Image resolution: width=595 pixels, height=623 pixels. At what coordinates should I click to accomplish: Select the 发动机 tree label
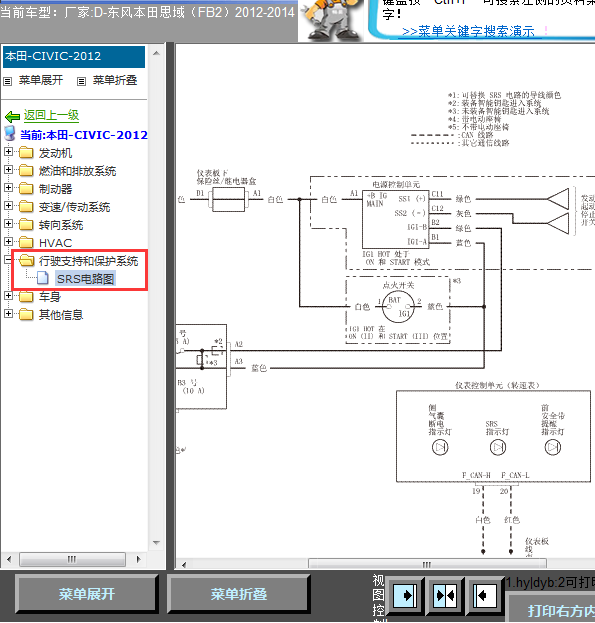[x=55, y=153]
